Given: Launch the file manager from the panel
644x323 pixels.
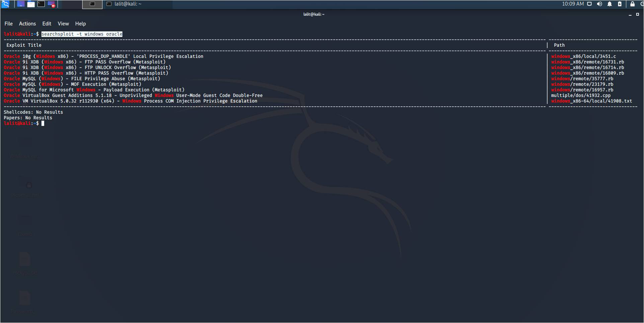Looking at the screenshot, I should pos(31,4).
